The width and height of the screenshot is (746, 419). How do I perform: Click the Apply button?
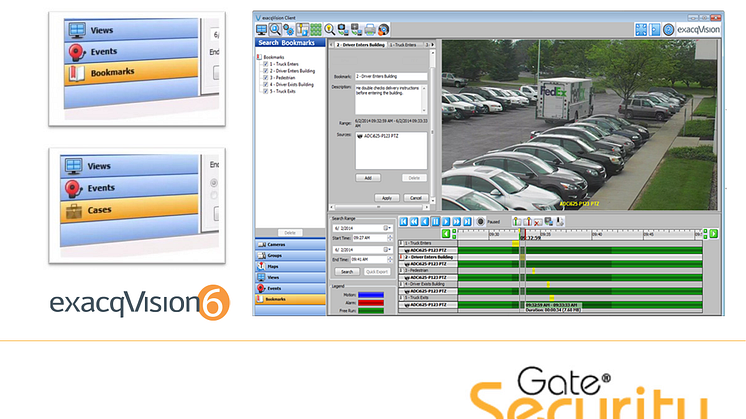387,198
